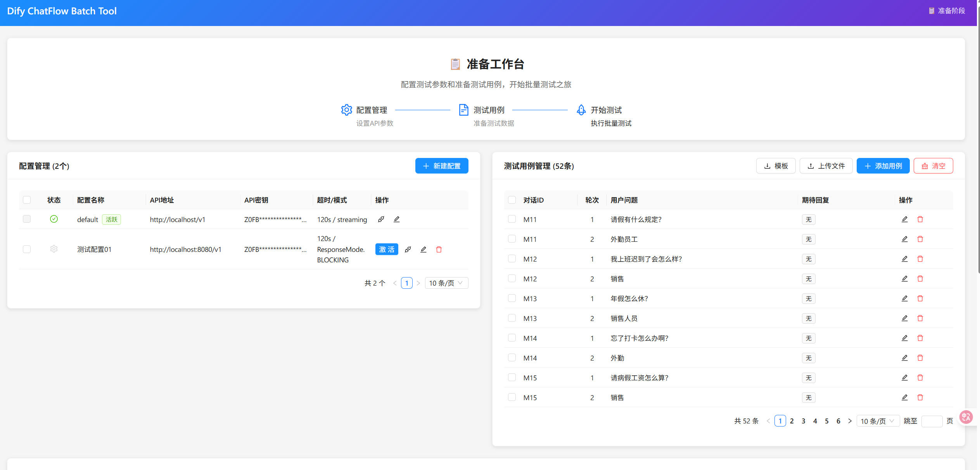This screenshot has height=470, width=980.
Task: Click the 开始测试 rocket step icon
Action: [x=581, y=110]
